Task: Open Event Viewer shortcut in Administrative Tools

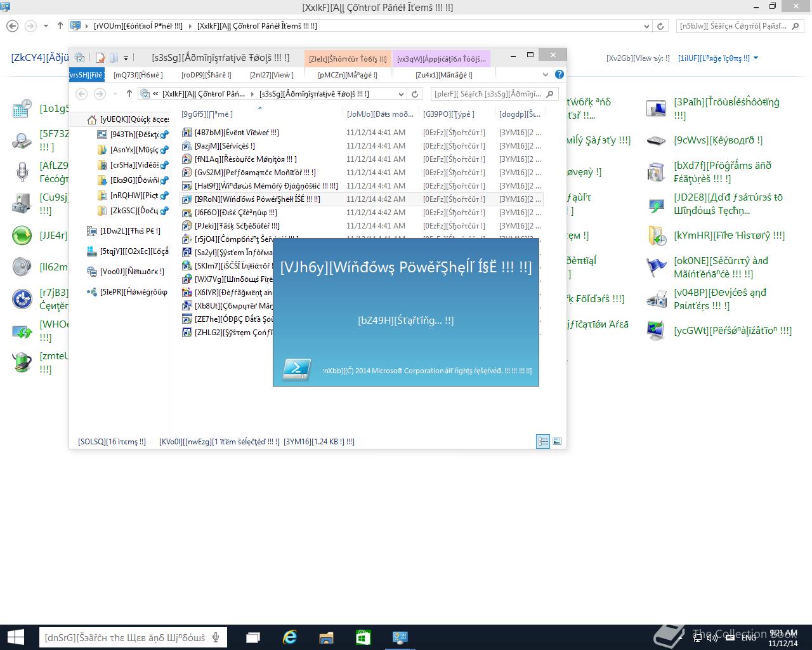Action: [187, 133]
